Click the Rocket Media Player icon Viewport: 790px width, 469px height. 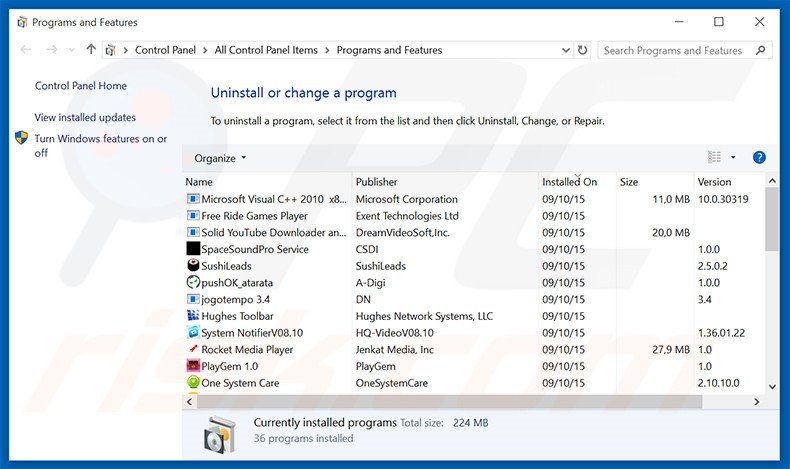point(193,350)
